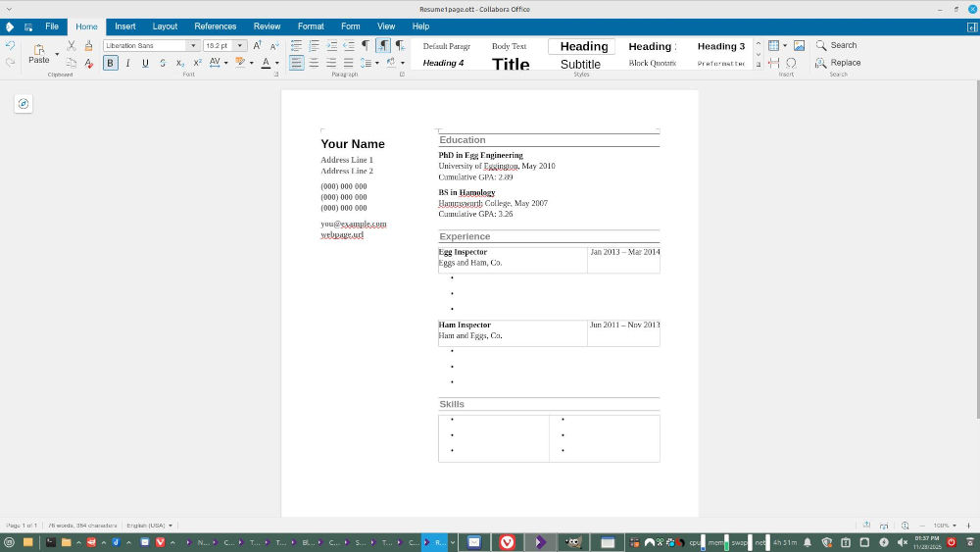Click the Insert Image icon

pyautogui.click(x=799, y=45)
